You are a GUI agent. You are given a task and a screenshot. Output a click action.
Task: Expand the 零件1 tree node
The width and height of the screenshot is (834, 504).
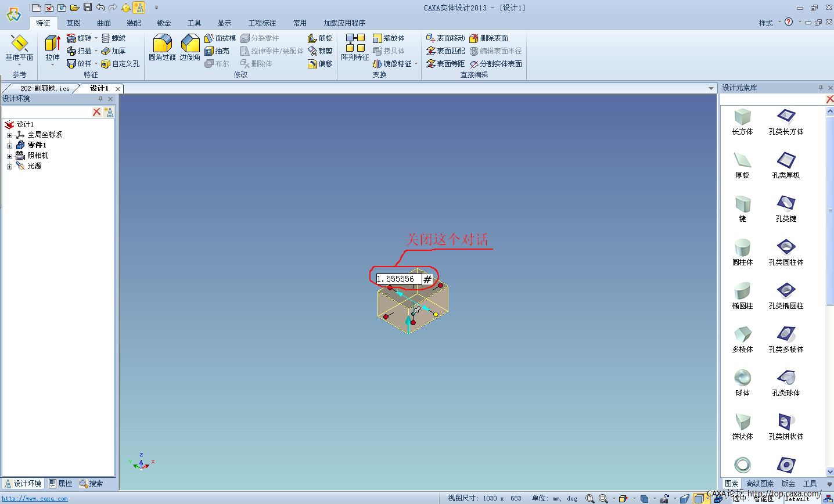pyautogui.click(x=10, y=146)
